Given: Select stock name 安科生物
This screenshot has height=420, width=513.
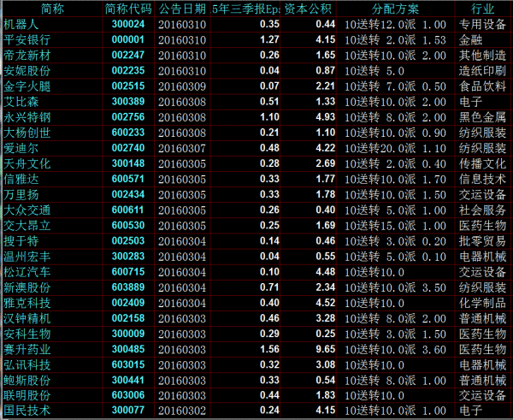Looking at the screenshot, I should coord(27,334).
